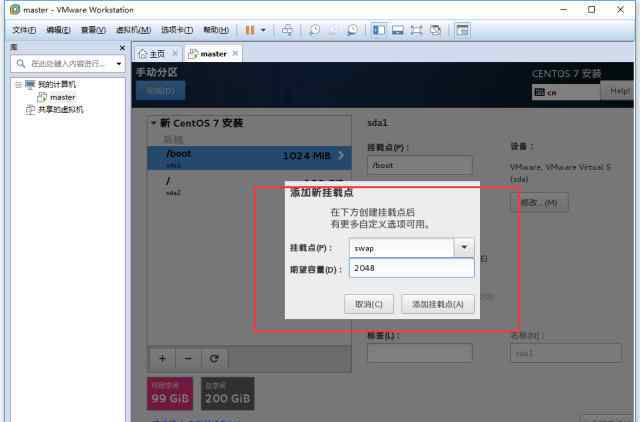The image size is (640, 422).
Task: Click the library search field
Action: 68,64
